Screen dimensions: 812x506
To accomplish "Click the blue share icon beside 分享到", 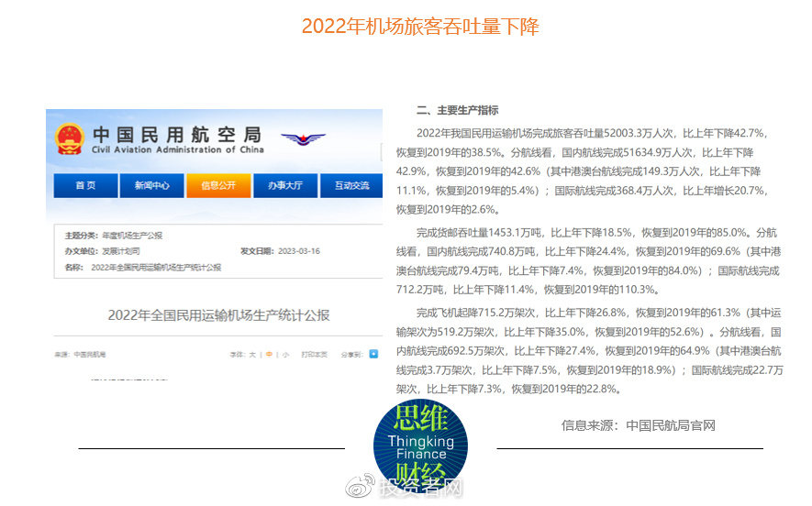I will coord(373,355).
